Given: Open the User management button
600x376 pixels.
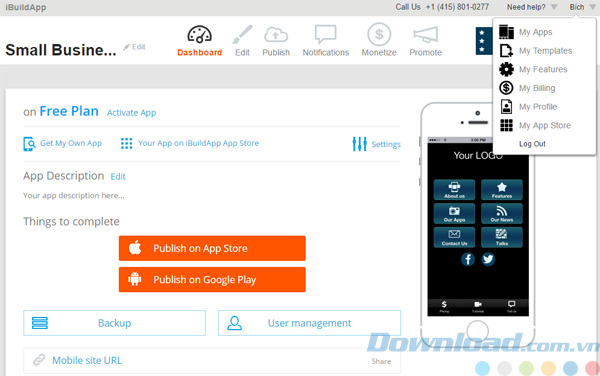Looking at the screenshot, I should tap(309, 323).
